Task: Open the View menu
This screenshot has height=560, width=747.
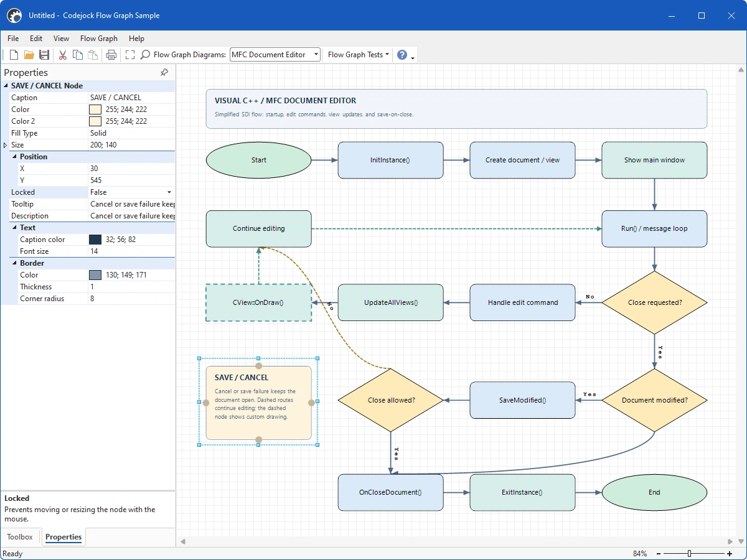Action: 62,39
